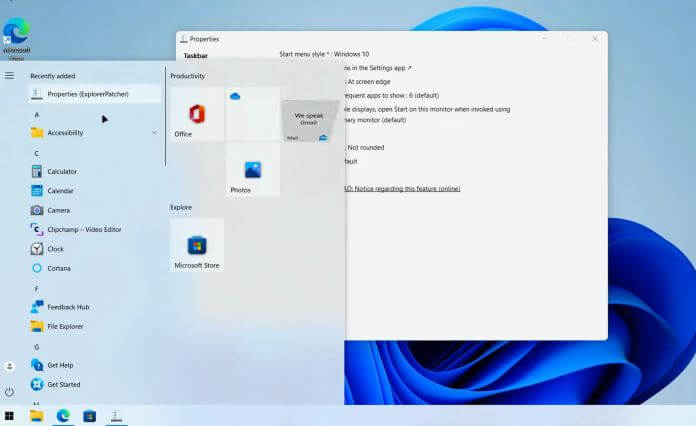Launch Cortana from the app list
Screen dimensions: 696x426
pos(95,268)
